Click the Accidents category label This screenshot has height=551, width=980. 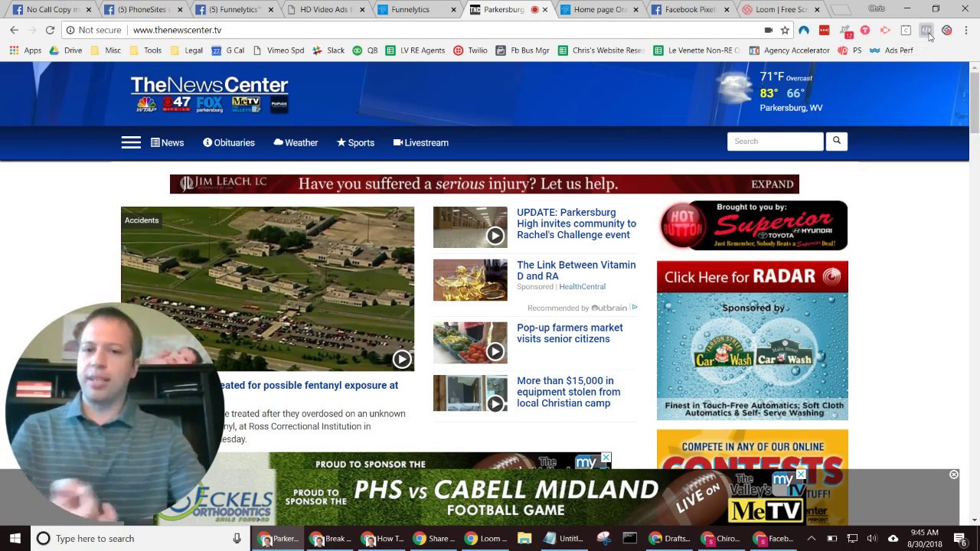coord(142,220)
